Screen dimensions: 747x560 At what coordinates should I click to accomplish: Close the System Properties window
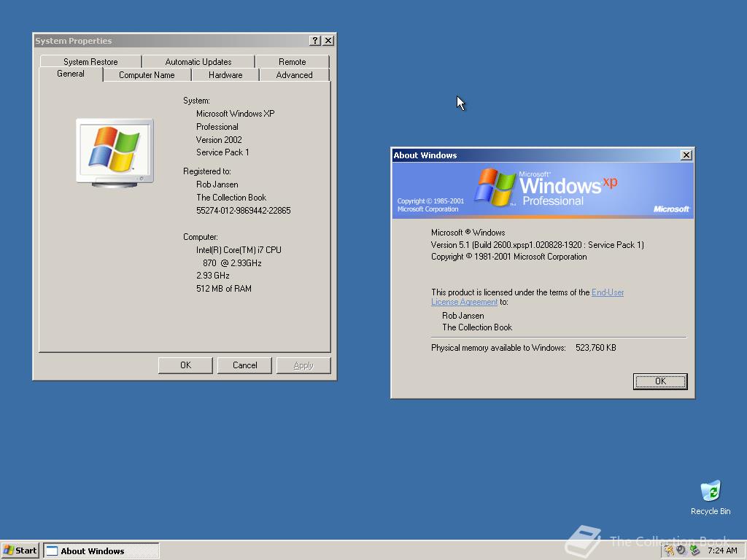[328, 41]
